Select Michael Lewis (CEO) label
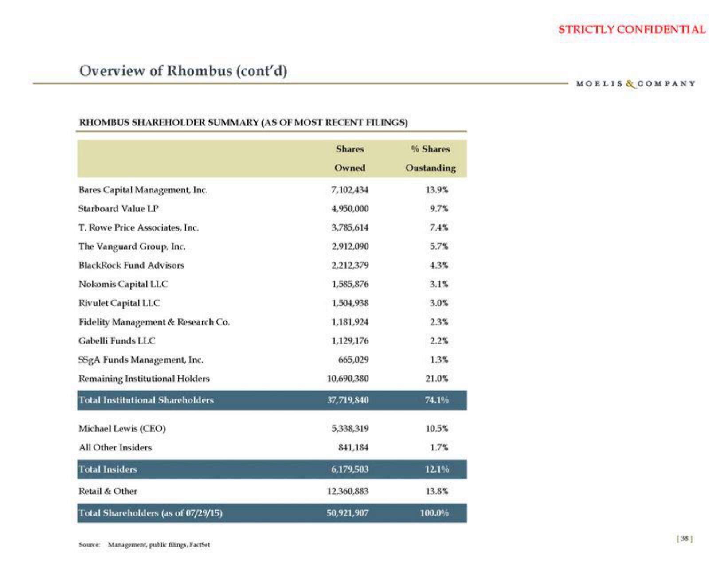This screenshot has height=563, width=728. coord(122,429)
